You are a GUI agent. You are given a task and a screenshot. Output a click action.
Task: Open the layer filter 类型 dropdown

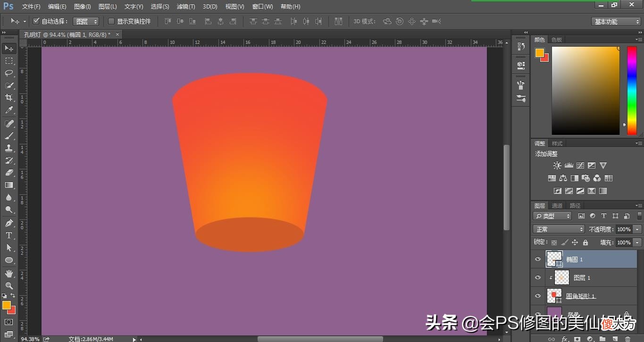[x=552, y=216]
